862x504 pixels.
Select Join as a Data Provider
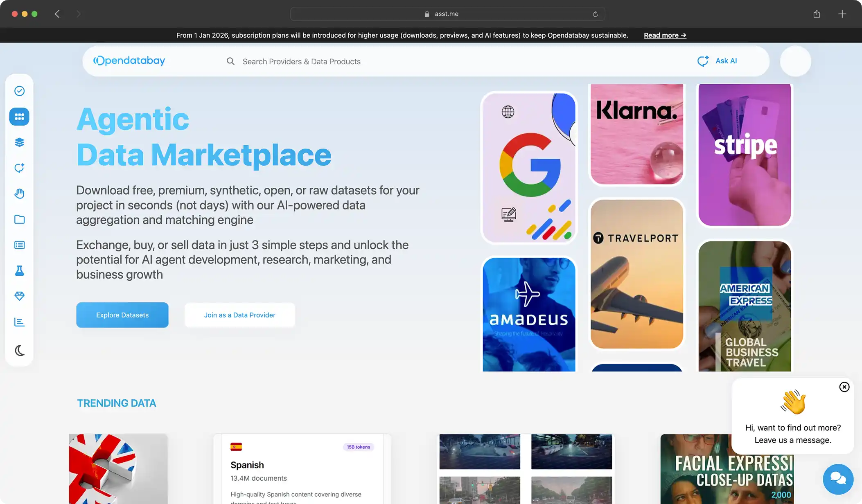pos(240,315)
